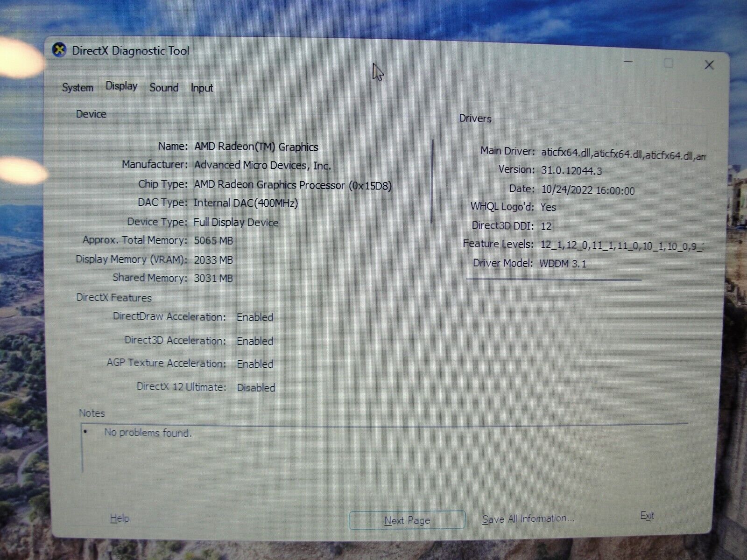Screen dimensions: 747x560
Task: Switch to the System tab
Action: pyautogui.click(x=78, y=87)
